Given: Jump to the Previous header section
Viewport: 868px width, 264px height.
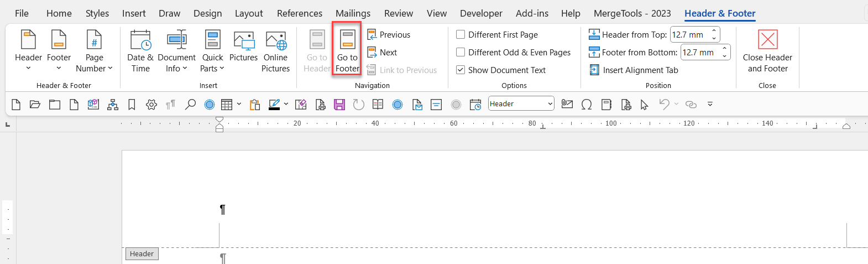Looking at the screenshot, I should coord(389,34).
